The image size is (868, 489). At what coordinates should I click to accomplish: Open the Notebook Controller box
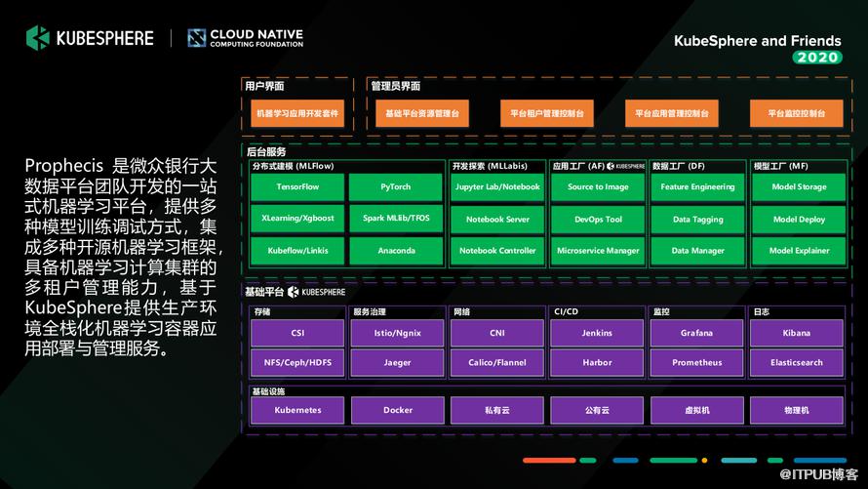tap(497, 251)
